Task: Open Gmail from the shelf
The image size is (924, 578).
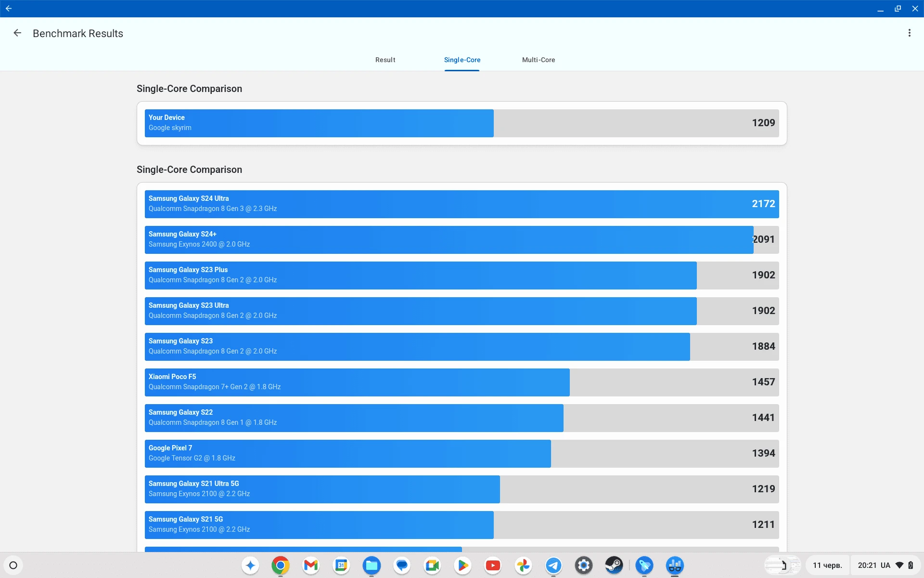Action: (311, 565)
